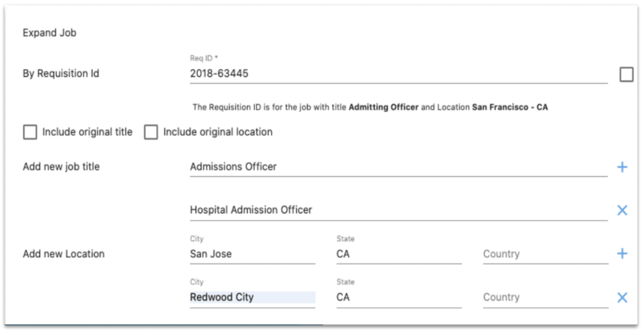Click the Redwood City city field
This screenshot has width=644, height=333.
[x=252, y=297]
